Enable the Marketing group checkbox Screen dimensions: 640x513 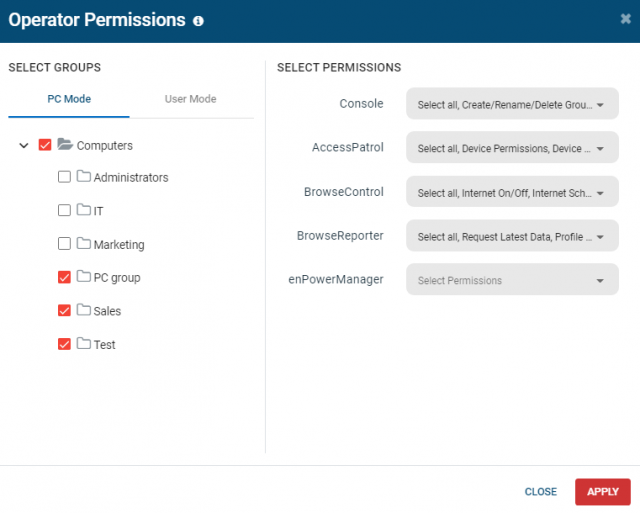[x=64, y=244]
